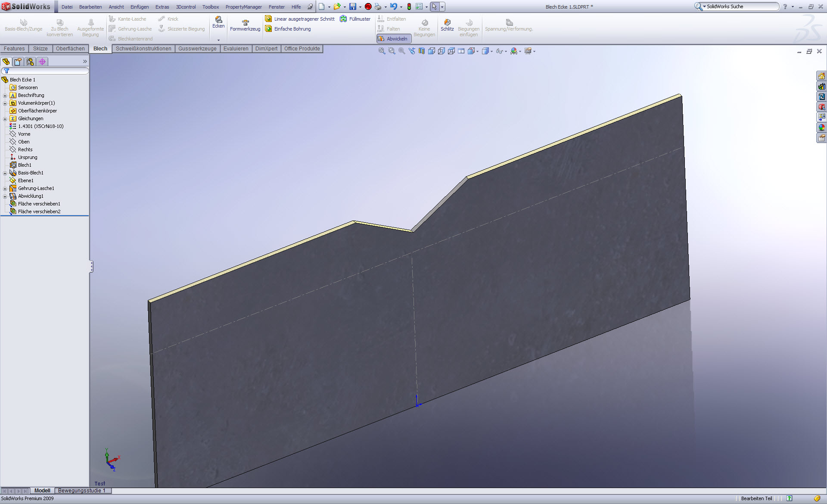Click the Section View icon
This screenshot has width=827, height=504.
pyautogui.click(x=422, y=51)
